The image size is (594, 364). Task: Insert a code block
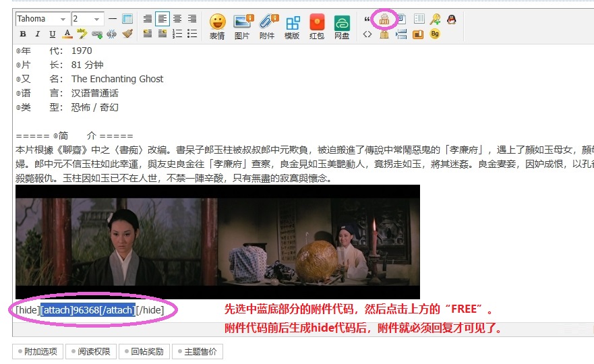[367, 34]
